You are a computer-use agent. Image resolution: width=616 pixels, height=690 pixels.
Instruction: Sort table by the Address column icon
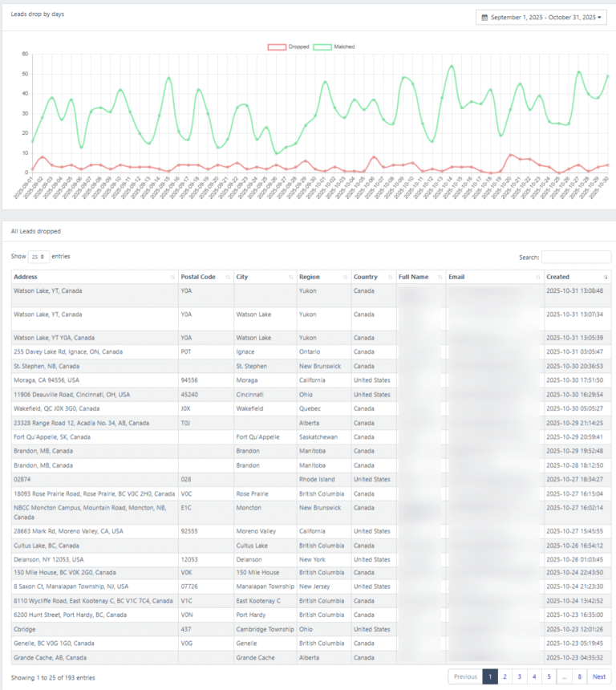(172, 277)
